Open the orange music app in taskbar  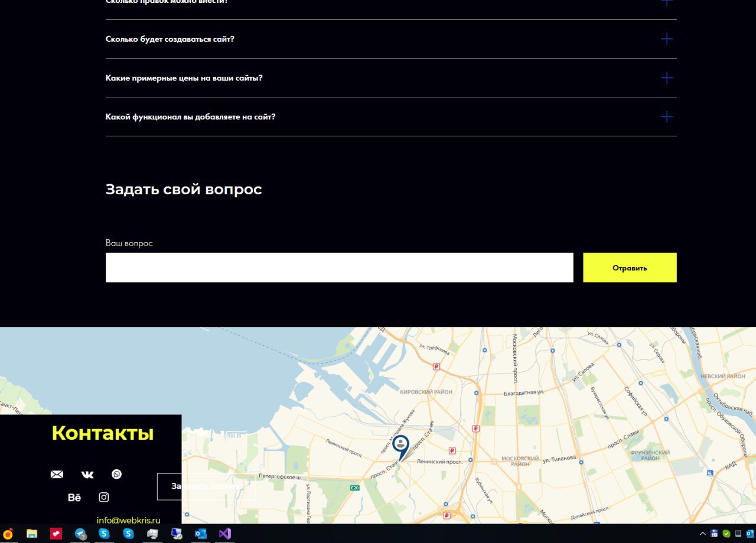[x=8, y=534]
